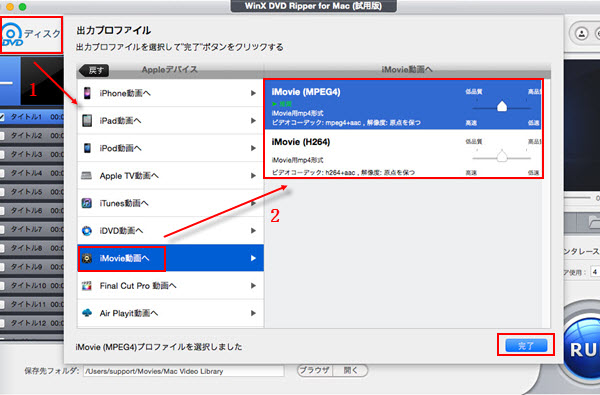Expand the iTunes動画へ arrow

[x=253, y=203]
